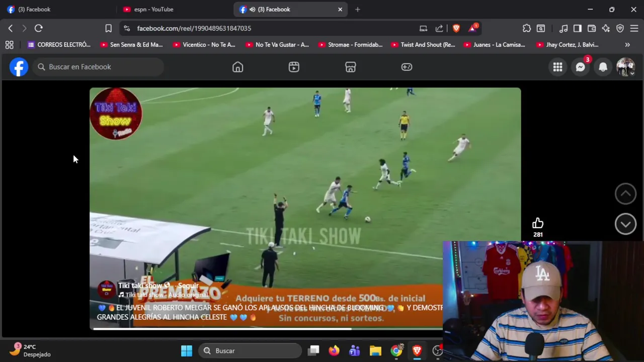
Task: Open Brave Rewards triangle icon
Action: (x=472, y=28)
